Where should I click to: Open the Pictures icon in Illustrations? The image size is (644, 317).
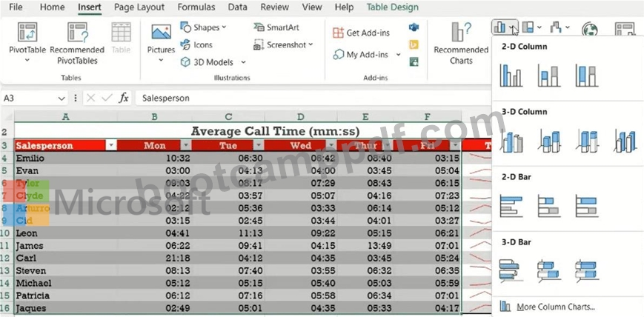pos(161,43)
